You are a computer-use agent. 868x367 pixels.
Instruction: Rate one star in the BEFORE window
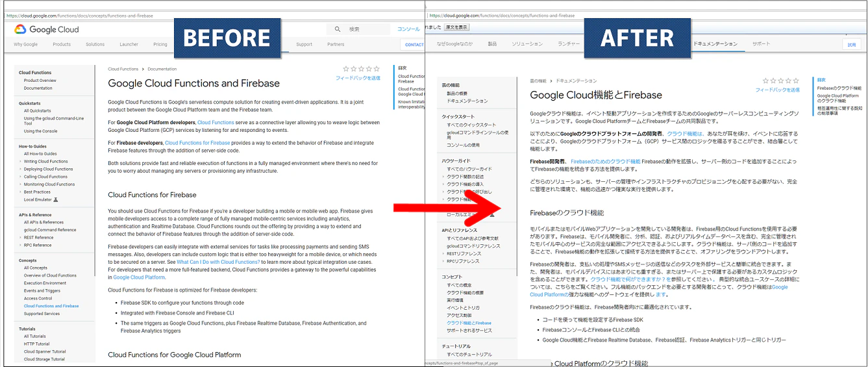(x=346, y=69)
